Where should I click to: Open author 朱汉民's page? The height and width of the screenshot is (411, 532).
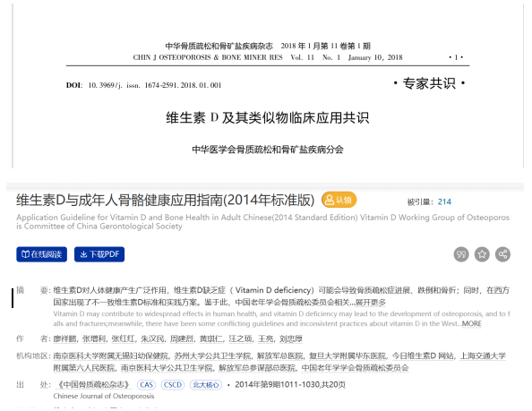(152, 338)
